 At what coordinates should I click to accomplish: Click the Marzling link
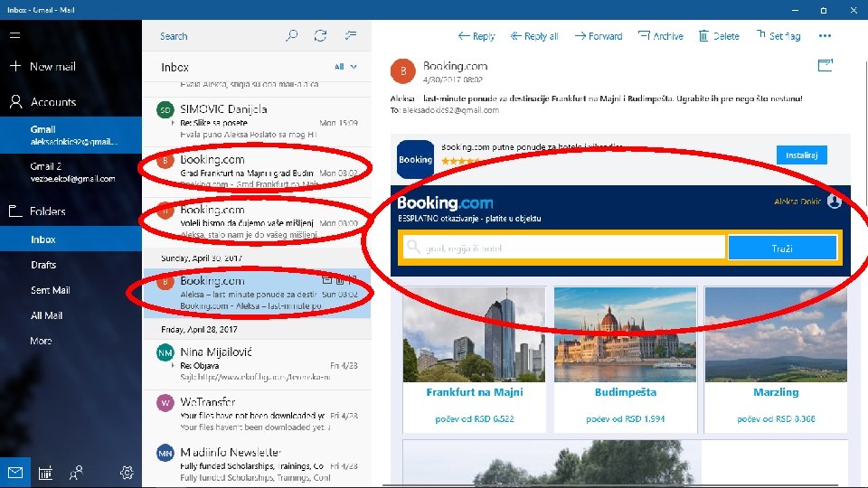click(776, 392)
